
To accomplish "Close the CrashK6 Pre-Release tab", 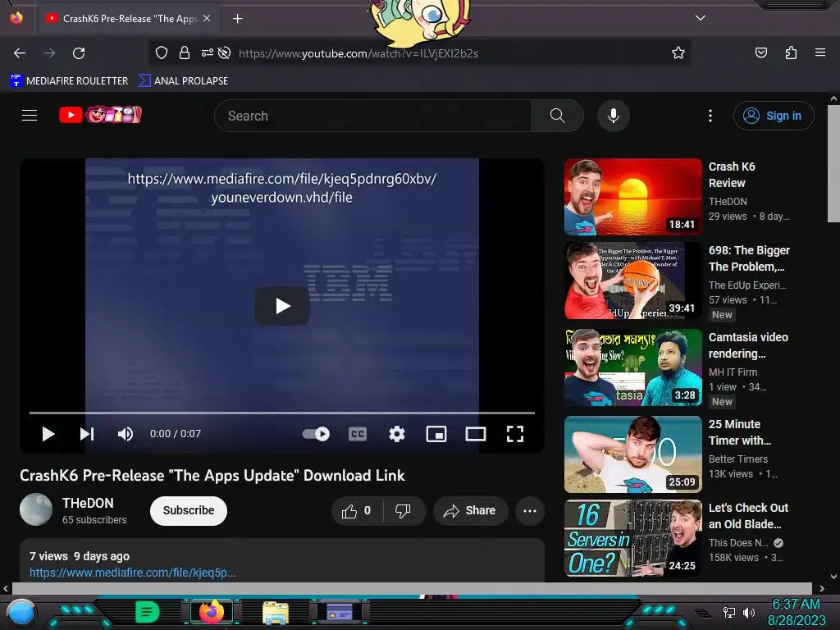I will (207, 18).
